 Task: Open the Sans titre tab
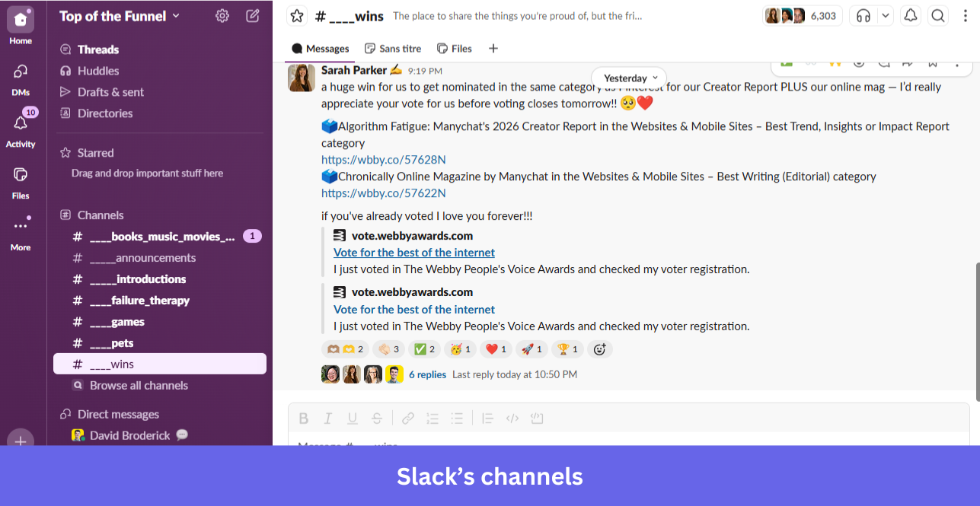click(393, 48)
